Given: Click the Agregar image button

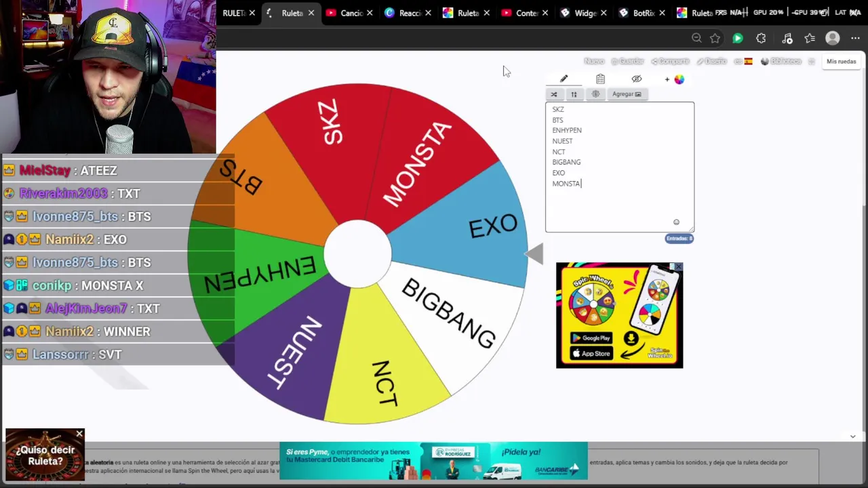Looking at the screenshot, I should point(627,94).
